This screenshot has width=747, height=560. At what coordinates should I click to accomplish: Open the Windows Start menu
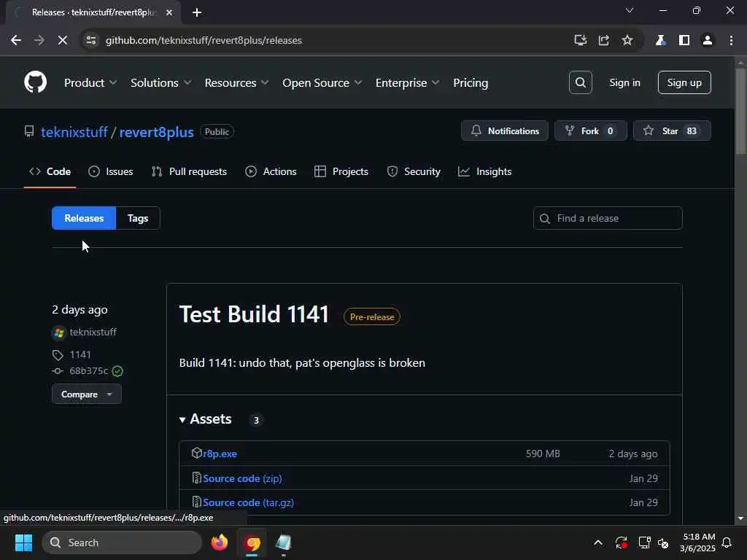[23, 542]
